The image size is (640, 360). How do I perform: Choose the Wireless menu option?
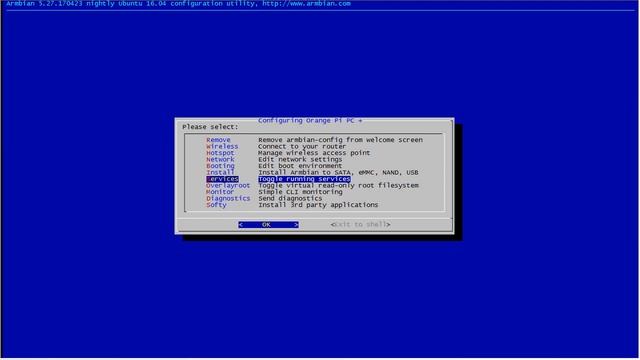pos(222,147)
